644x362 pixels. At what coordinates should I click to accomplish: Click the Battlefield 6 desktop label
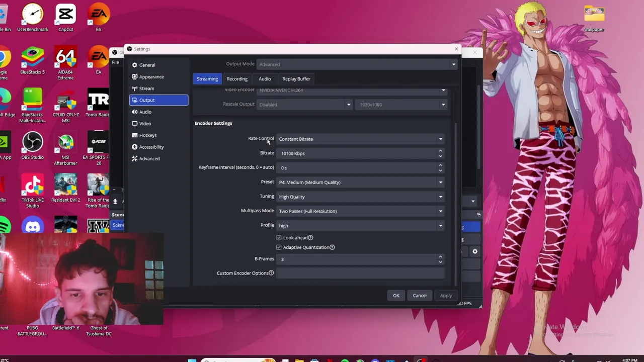[x=66, y=328]
